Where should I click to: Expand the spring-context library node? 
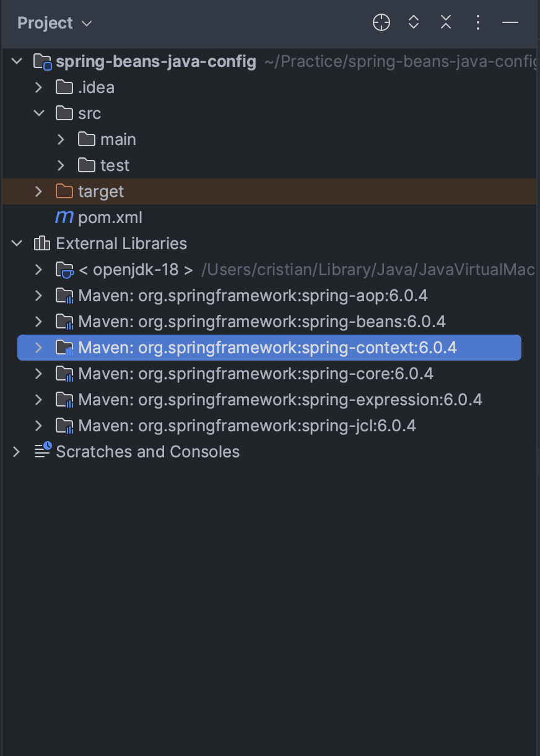(x=39, y=348)
